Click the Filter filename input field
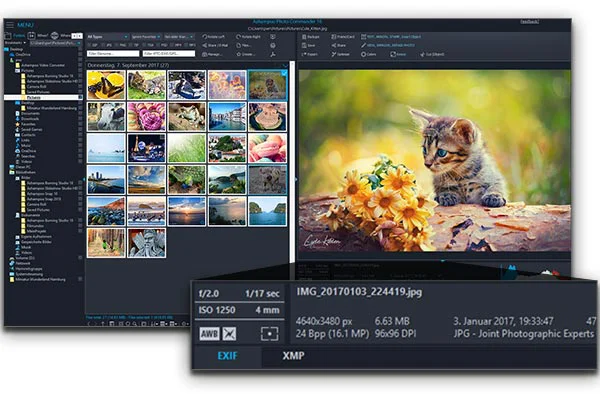This screenshot has height=398, width=600. point(113,54)
